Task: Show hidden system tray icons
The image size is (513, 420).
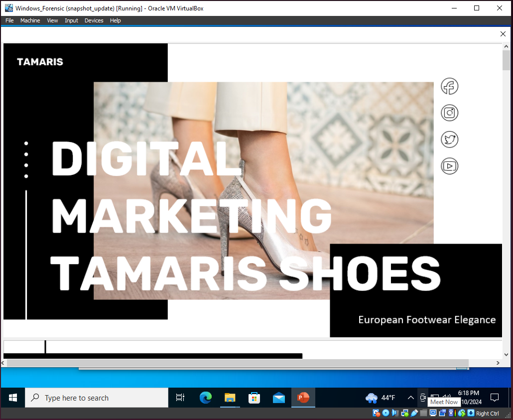Action: 410,398
